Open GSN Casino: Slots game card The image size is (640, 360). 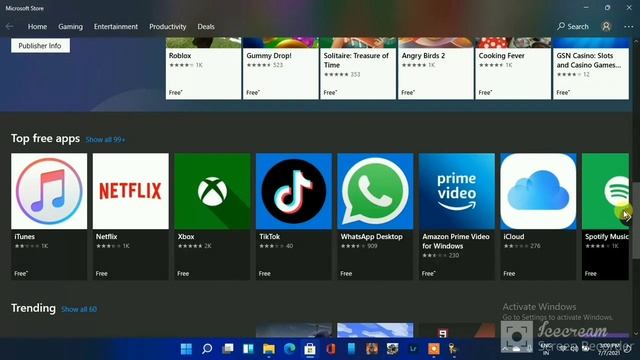click(591, 69)
